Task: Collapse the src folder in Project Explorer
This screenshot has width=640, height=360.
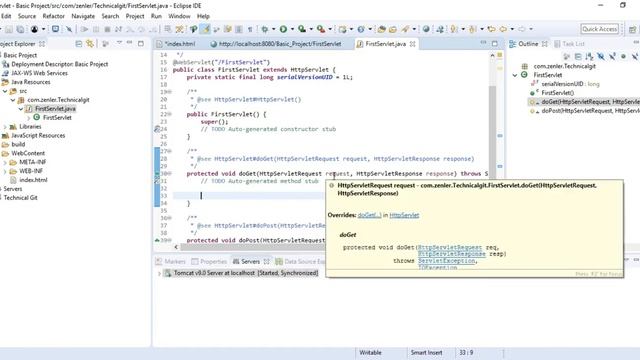Action: coord(5,91)
